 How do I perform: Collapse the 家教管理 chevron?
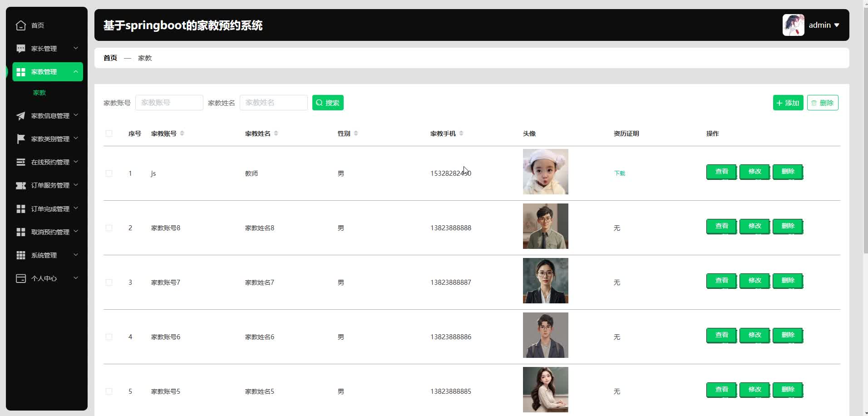point(76,71)
